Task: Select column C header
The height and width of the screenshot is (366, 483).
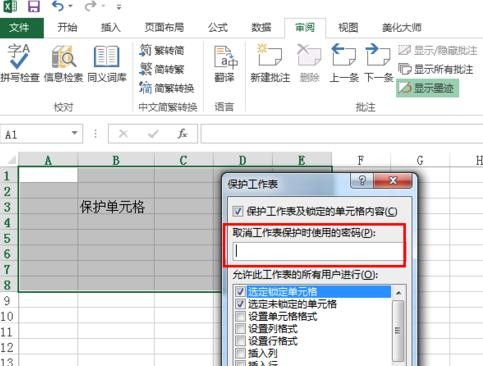Action: (184, 160)
